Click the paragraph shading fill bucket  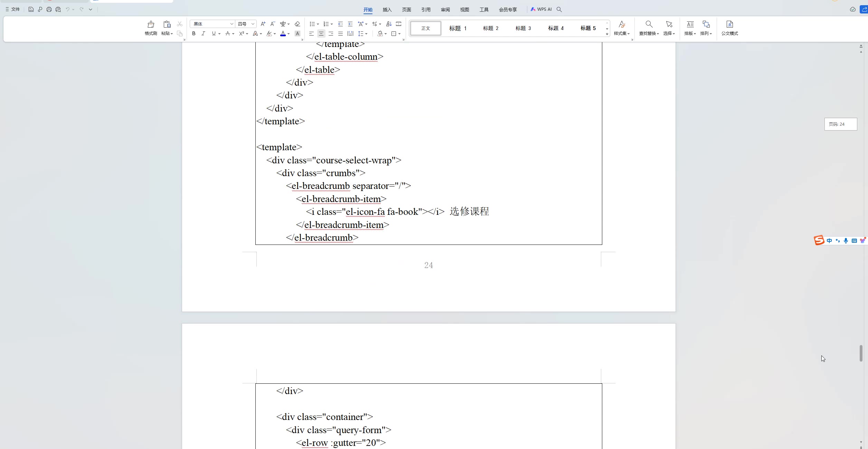[x=380, y=34]
